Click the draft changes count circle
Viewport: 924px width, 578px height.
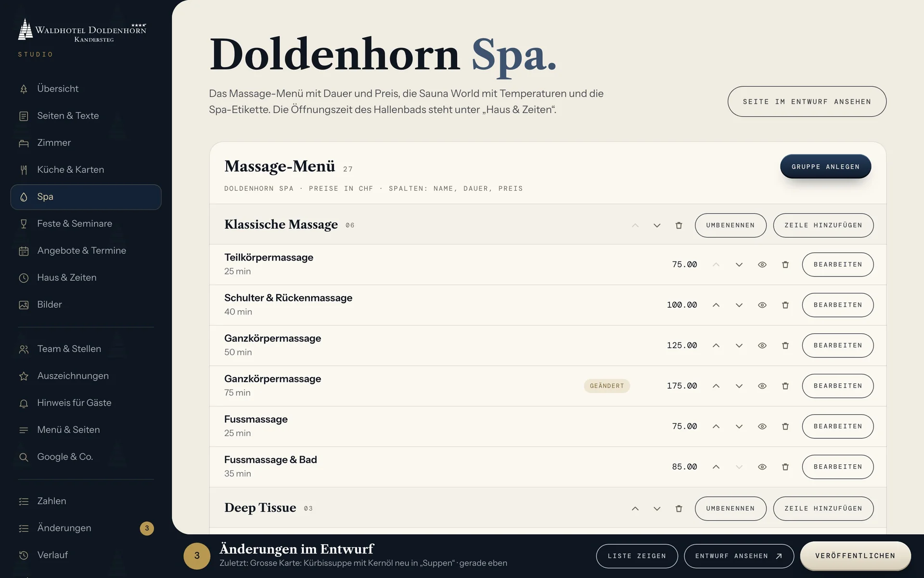click(x=197, y=556)
